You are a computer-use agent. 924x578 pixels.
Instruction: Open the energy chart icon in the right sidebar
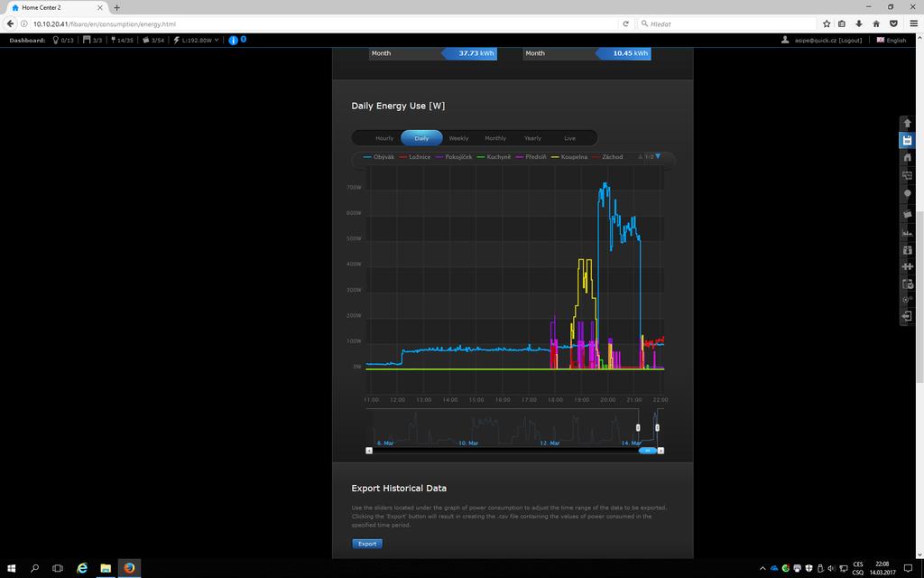[x=907, y=232]
